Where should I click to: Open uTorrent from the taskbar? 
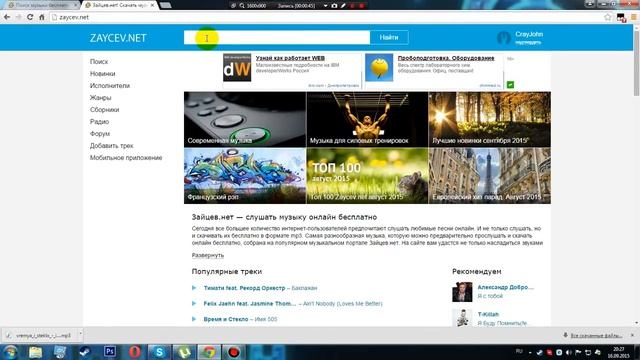click(184, 352)
